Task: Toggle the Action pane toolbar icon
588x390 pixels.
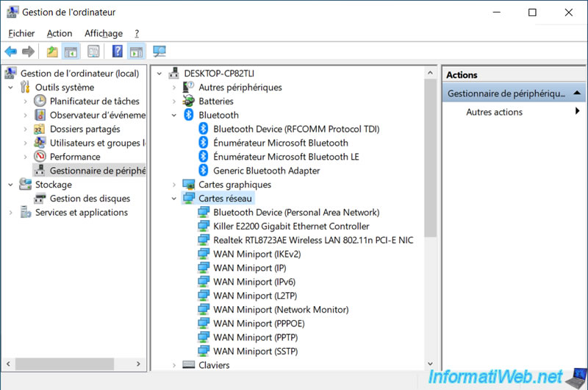Action: click(136, 51)
